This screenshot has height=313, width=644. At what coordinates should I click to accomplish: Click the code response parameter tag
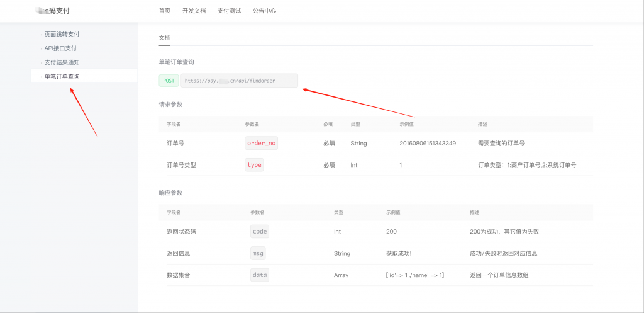point(260,232)
